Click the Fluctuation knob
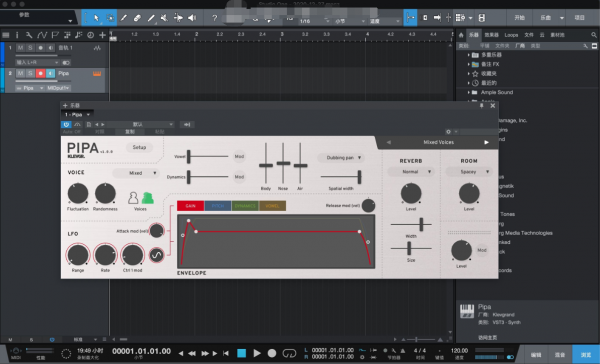 pyautogui.click(x=78, y=194)
